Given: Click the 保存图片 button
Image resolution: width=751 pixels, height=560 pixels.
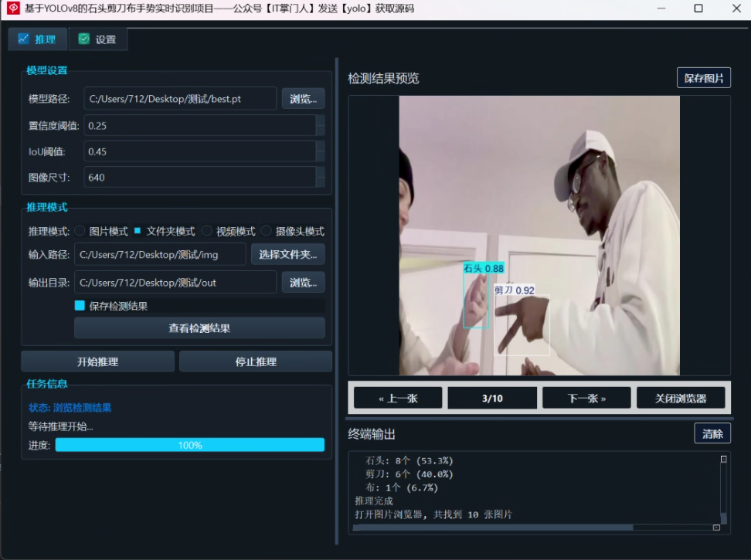Looking at the screenshot, I should click(704, 78).
